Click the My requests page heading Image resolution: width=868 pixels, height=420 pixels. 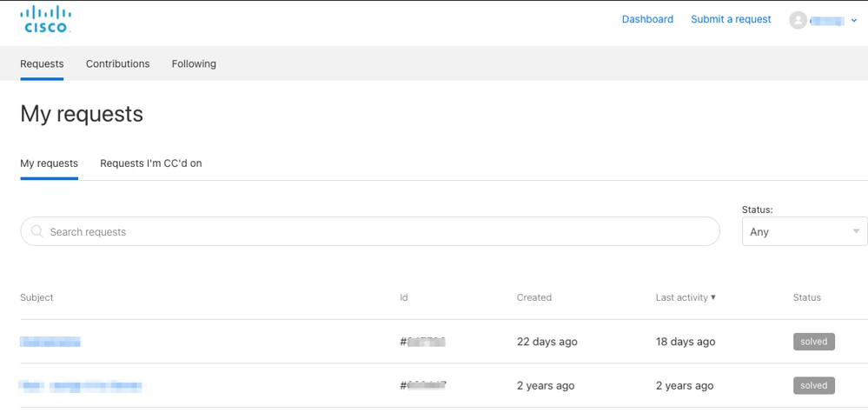(82, 114)
